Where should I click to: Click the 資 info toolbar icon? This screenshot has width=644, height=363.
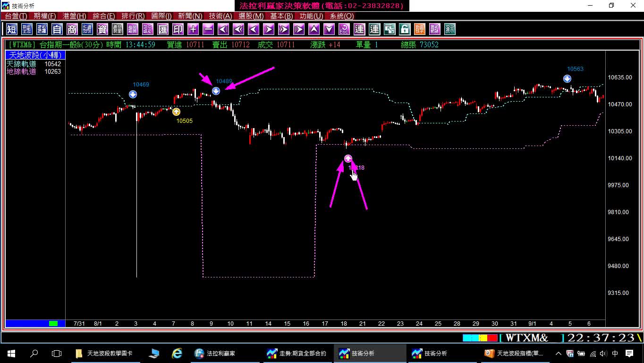tap(102, 29)
